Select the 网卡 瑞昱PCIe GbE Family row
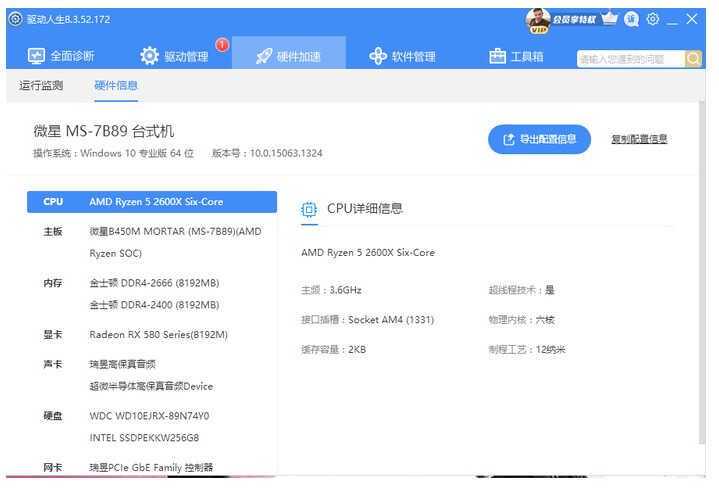719x490 pixels. [152, 467]
